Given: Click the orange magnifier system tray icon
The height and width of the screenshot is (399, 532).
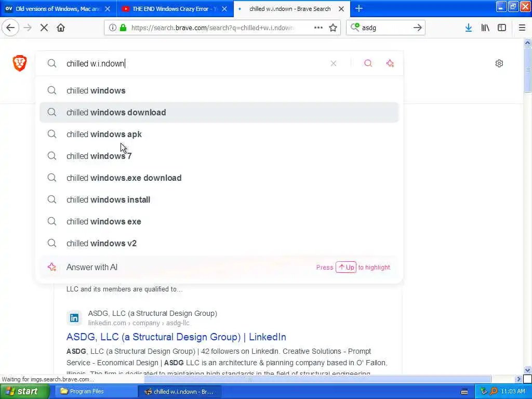Looking at the screenshot, I should [494, 391].
